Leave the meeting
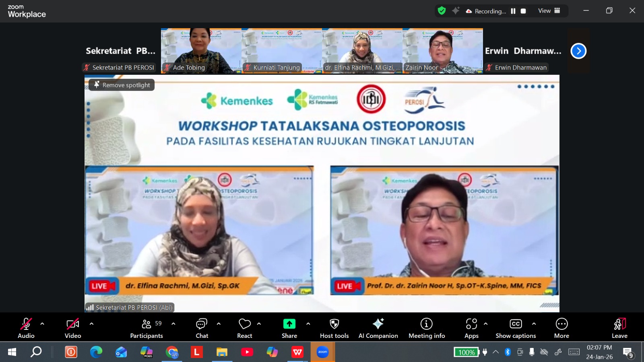 click(x=619, y=328)
